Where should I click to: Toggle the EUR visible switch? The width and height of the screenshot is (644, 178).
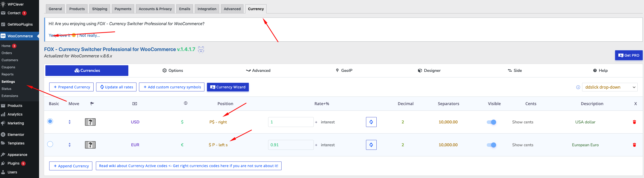[x=491, y=145]
